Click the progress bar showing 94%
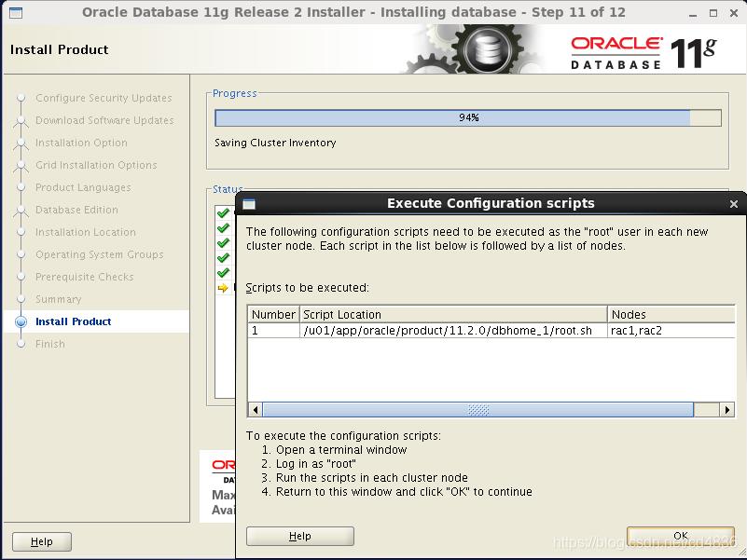This screenshot has height=560, width=747. 466,117
